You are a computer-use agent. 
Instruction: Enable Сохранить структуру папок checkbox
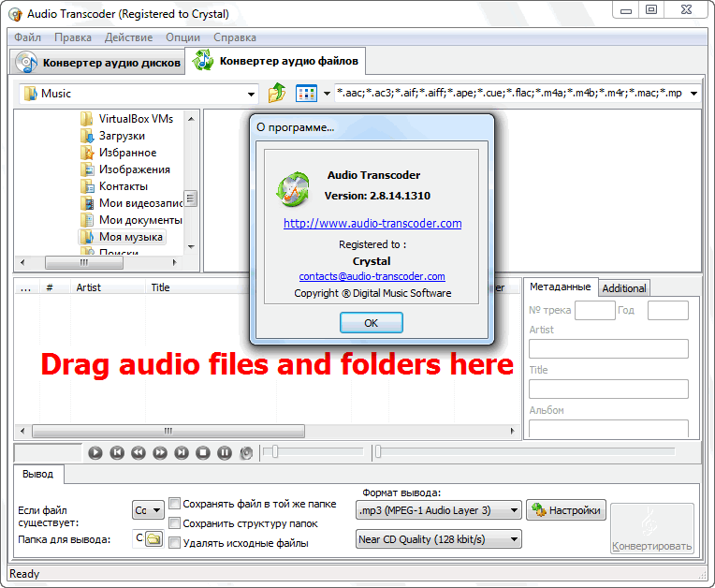(x=174, y=522)
